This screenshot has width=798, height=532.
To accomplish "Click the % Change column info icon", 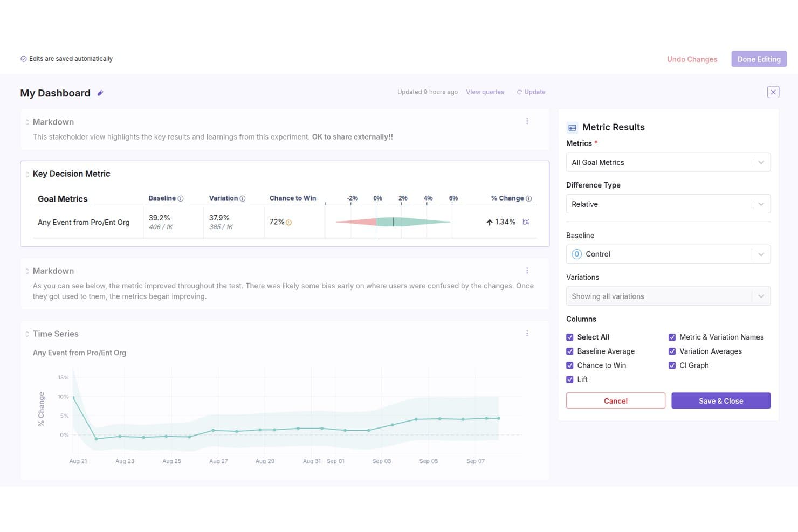I will coord(529,198).
